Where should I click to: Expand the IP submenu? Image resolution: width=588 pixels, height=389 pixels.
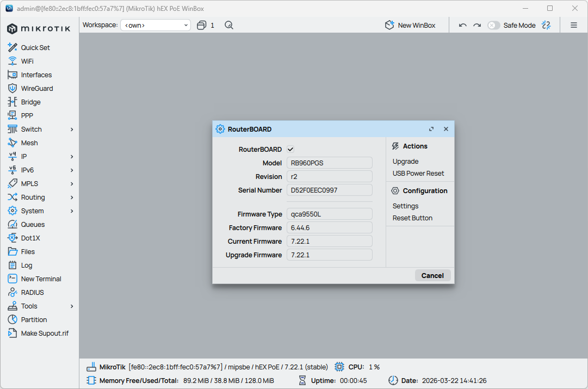[72, 157]
